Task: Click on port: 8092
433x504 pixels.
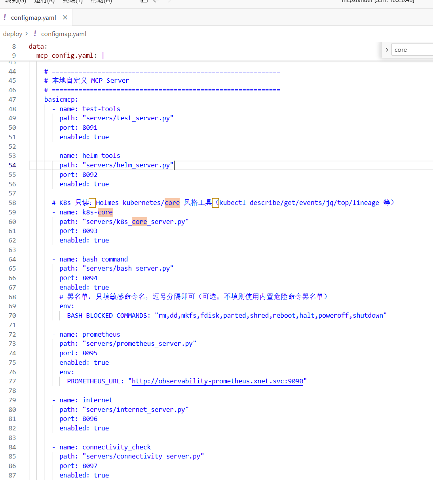Action: (78, 174)
